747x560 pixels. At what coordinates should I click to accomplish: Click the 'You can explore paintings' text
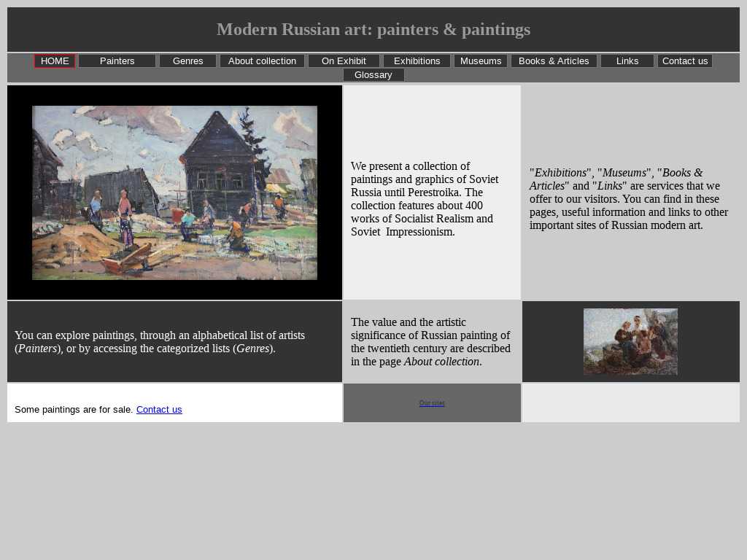point(160,342)
